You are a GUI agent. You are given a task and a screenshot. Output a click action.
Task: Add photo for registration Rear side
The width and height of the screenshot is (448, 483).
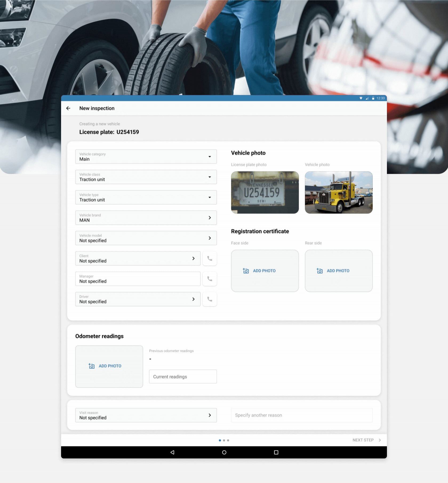[x=338, y=271]
